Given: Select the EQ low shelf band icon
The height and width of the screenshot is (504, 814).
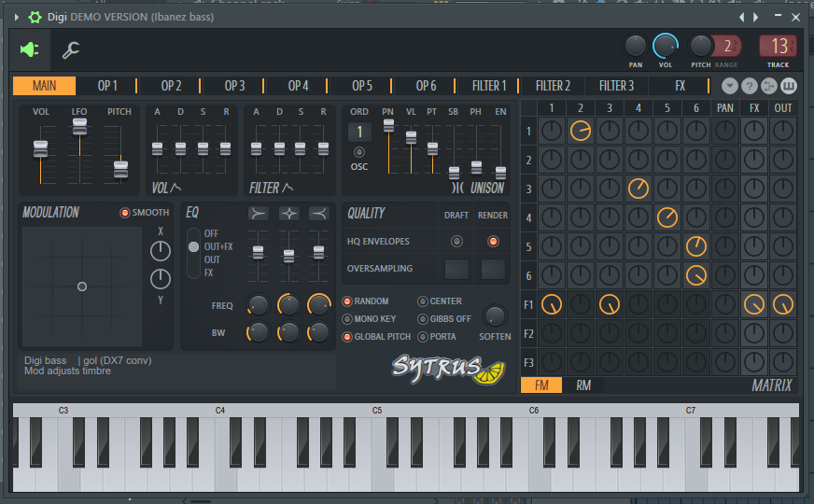Looking at the screenshot, I should (258, 214).
